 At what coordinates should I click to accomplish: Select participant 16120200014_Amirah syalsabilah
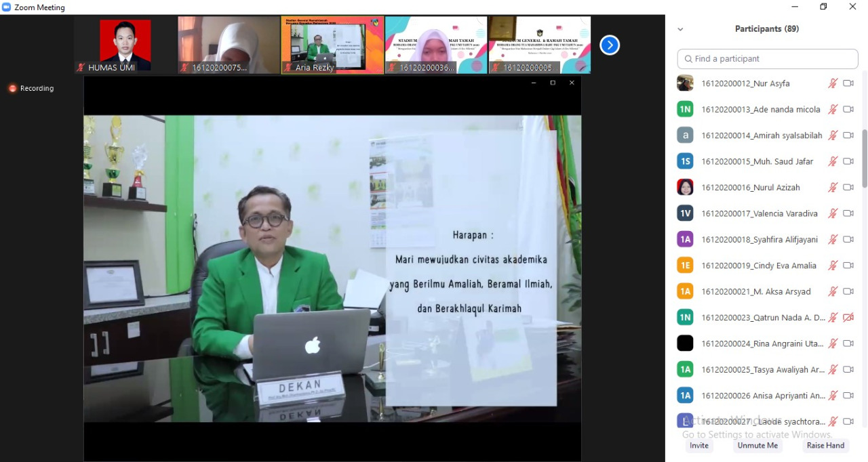762,135
